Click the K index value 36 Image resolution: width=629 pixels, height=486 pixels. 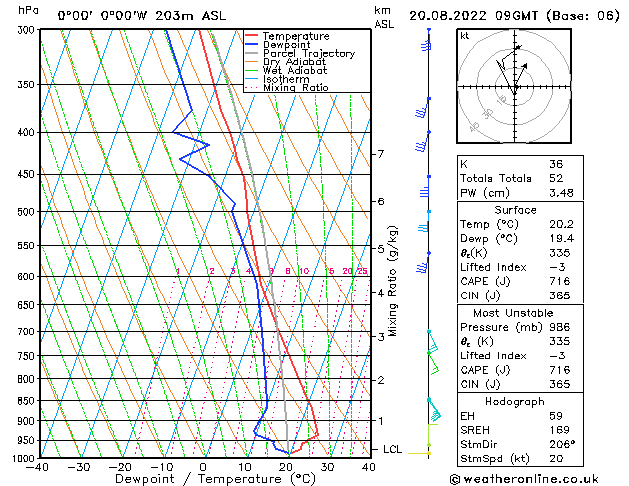[556, 164]
